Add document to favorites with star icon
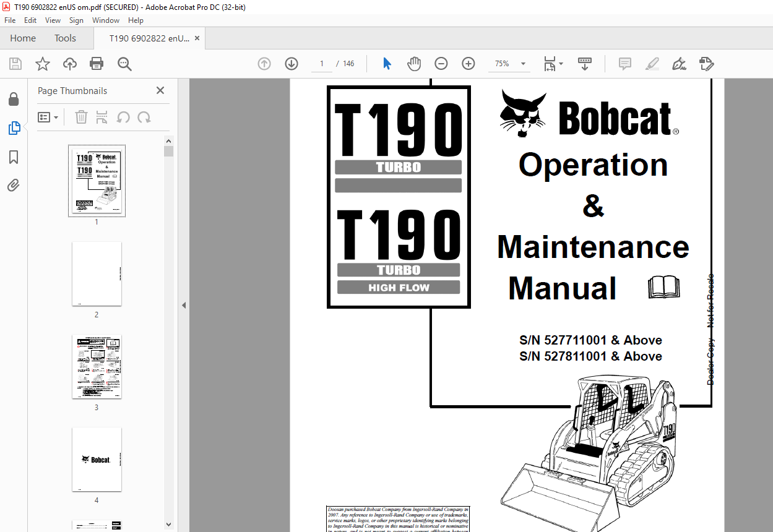This screenshot has width=773, height=532. (x=42, y=64)
